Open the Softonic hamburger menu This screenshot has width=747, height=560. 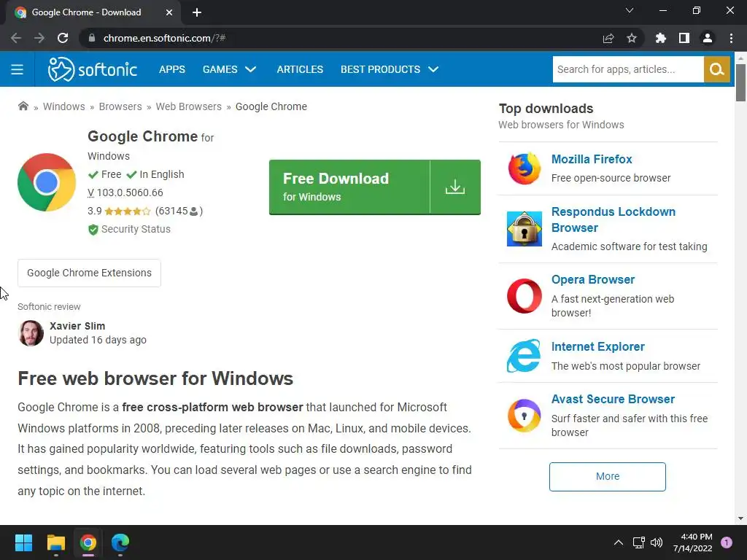click(18, 69)
